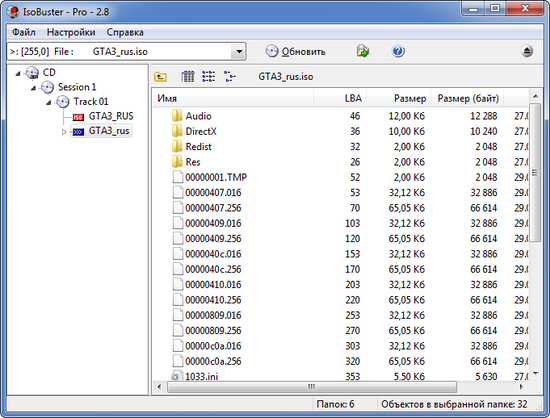Click the GTA3_rus.iso breadcrumb label above list
This screenshot has height=418, width=550.
point(286,76)
